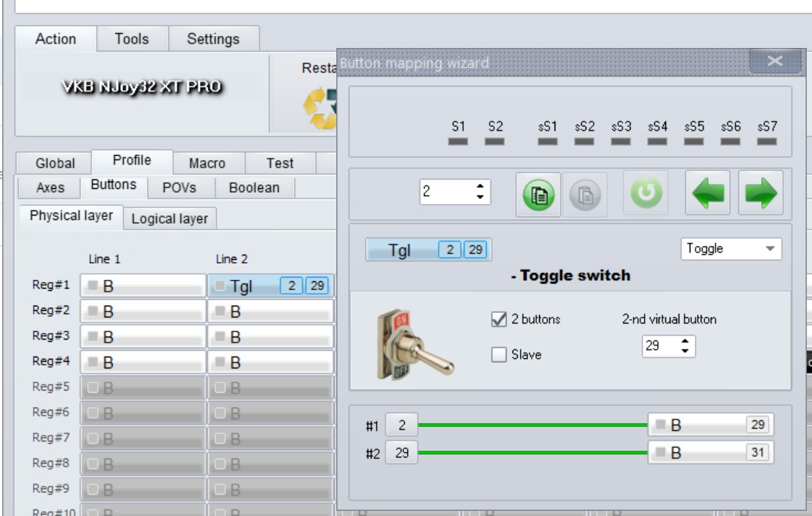The height and width of the screenshot is (516, 812).
Task: Open the Toggle function type dropdown
Action: tap(731, 249)
